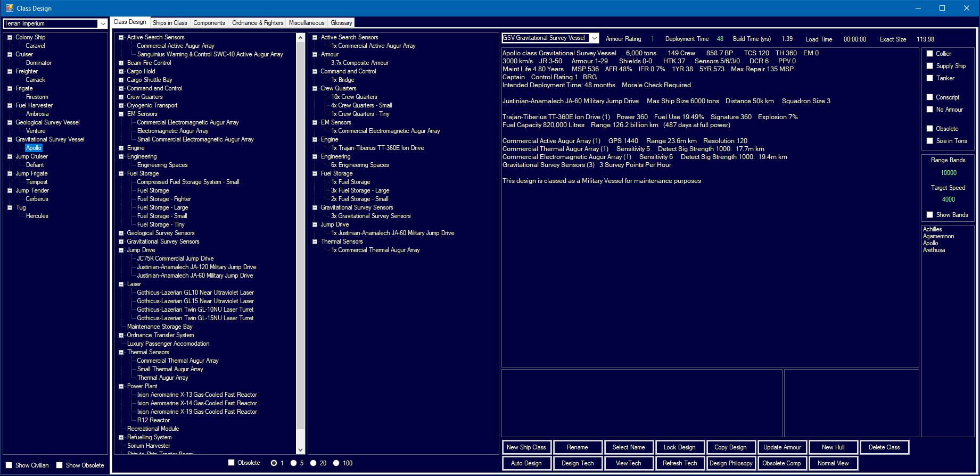Click the Range Bands value 10000

(x=948, y=173)
